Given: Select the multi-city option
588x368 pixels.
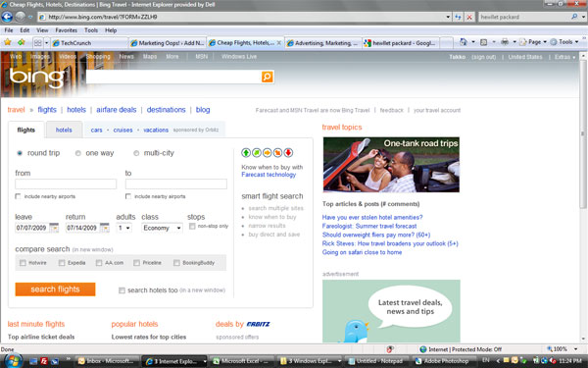Looking at the screenshot, I should point(136,153).
